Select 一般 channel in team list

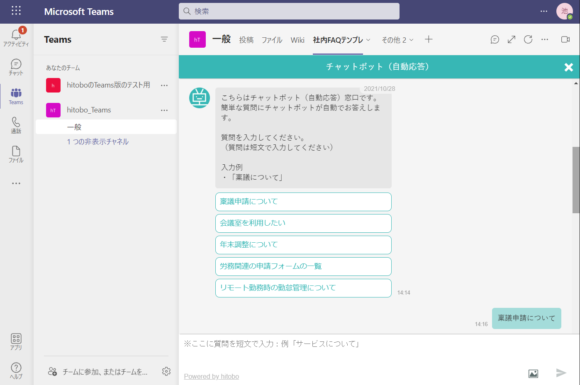[106, 127]
